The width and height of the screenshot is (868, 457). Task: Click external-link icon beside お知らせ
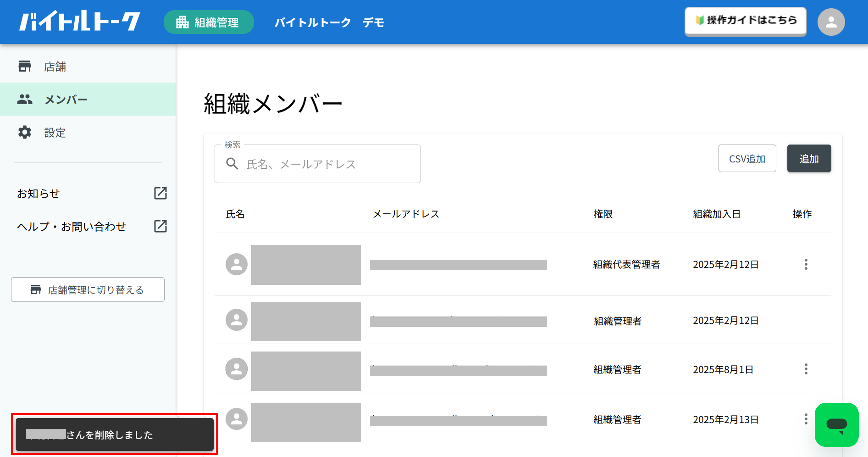pos(160,193)
